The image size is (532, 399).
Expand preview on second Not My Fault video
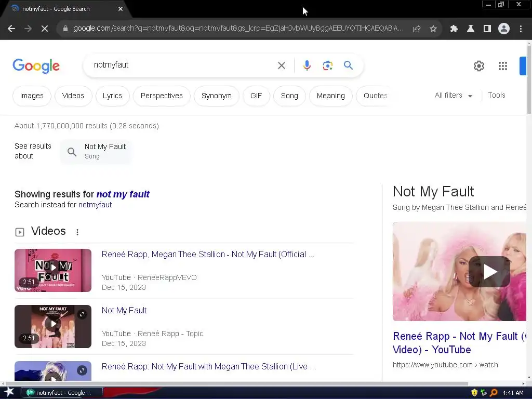pos(82,314)
